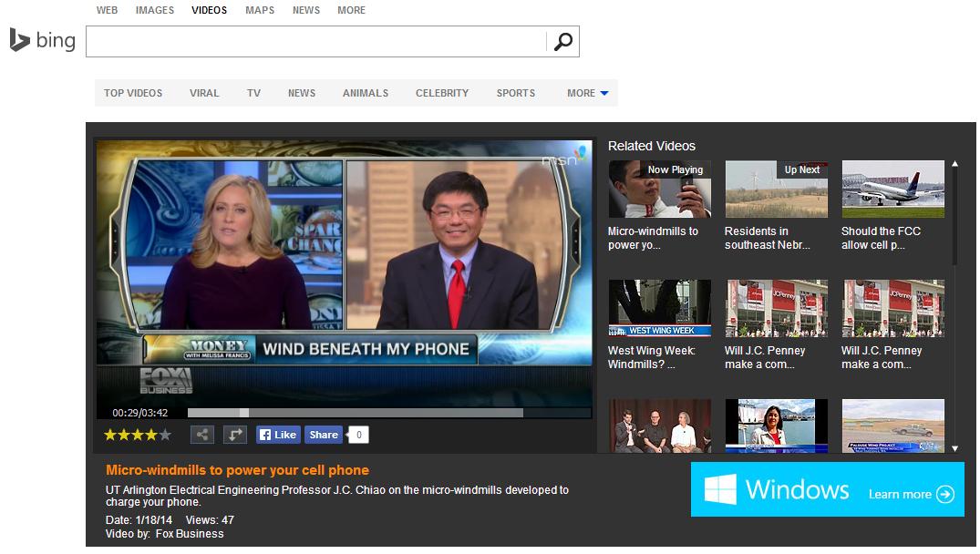Switch to the IMAGES tab
This screenshot has width=980, height=554.
click(155, 10)
